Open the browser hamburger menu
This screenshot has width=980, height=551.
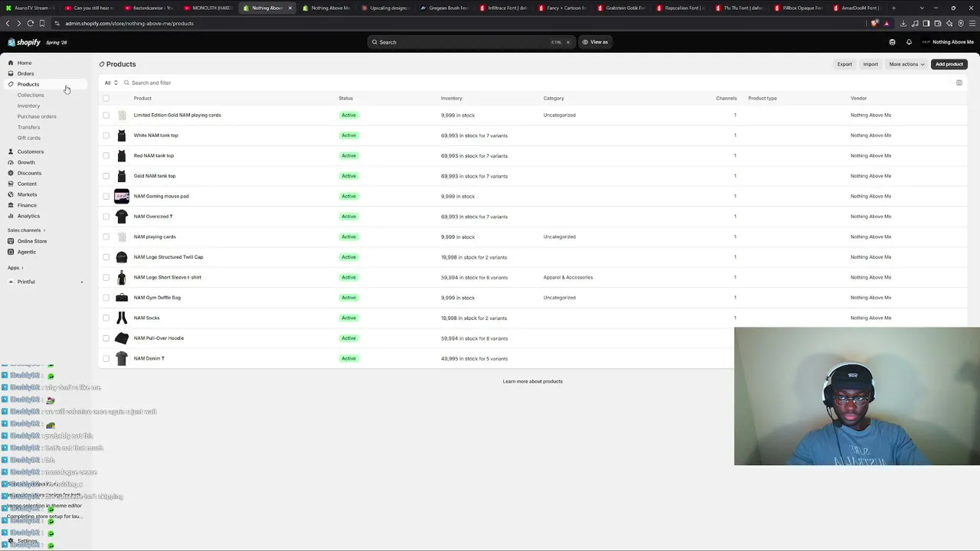click(x=972, y=23)
